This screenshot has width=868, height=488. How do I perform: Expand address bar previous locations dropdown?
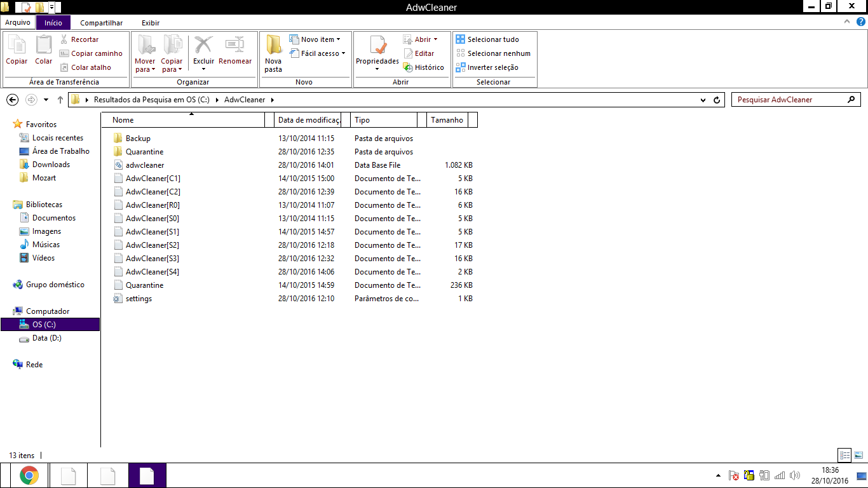[x=703, y=100]
